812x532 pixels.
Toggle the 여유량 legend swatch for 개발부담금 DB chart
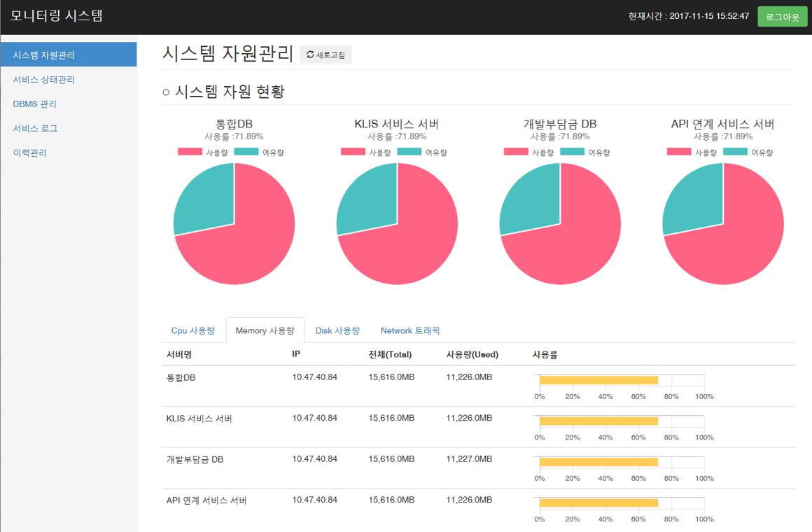tap(572, 152)
